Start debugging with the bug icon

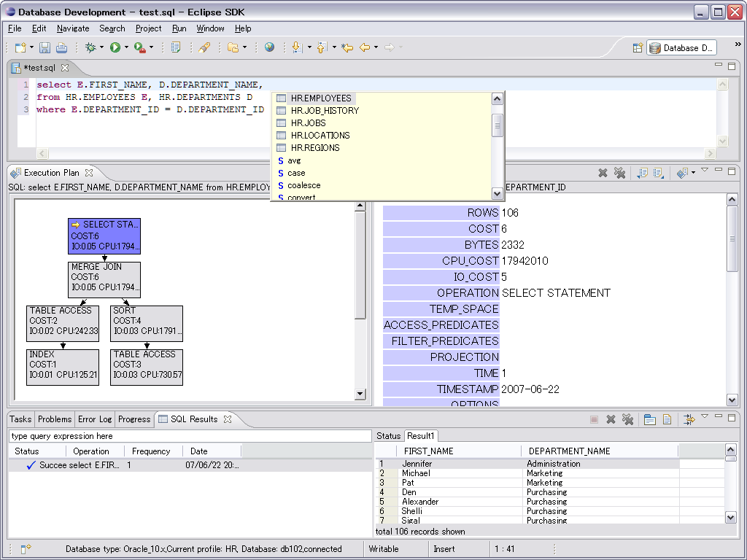point(90,47)
